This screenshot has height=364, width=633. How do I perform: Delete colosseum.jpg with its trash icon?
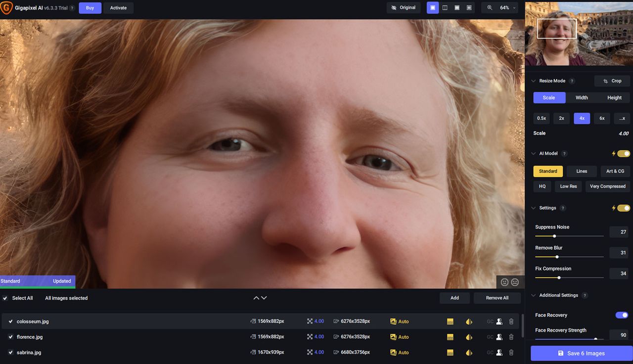511,321
